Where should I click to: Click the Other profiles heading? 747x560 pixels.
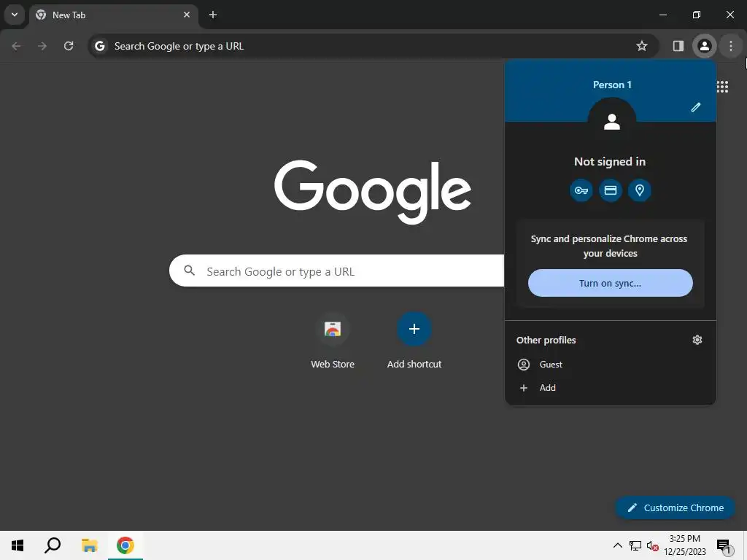click(546, 340)
